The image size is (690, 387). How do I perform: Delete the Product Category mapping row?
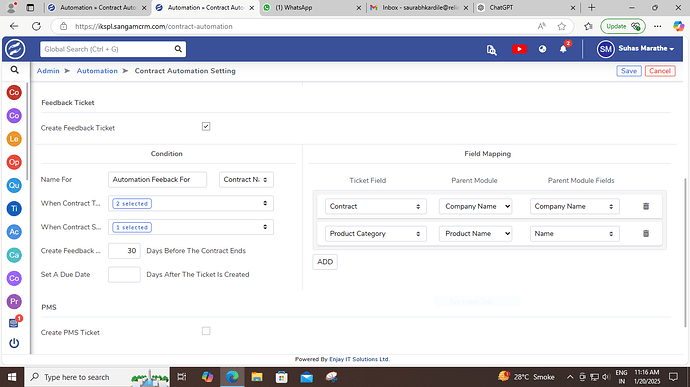coord(646,233)
